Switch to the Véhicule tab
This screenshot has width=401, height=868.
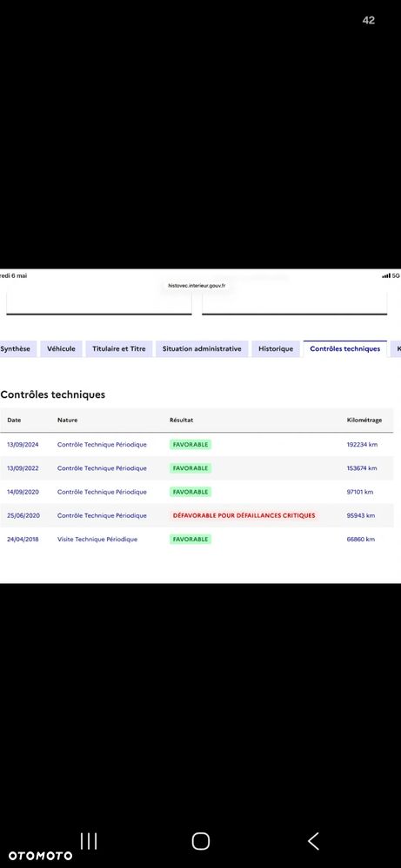(61, 349)
